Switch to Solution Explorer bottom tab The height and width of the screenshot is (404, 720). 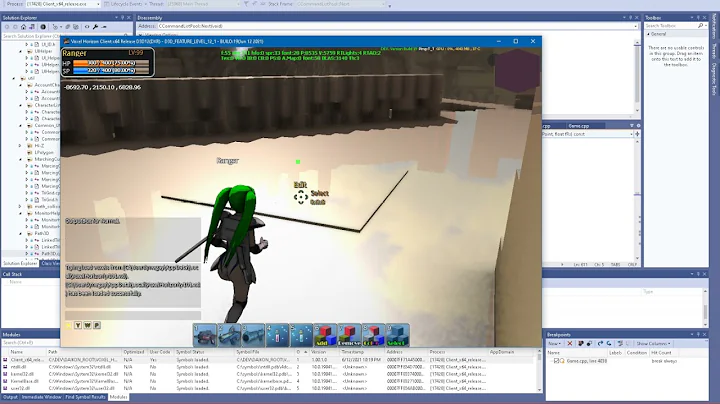click(20, 264)
